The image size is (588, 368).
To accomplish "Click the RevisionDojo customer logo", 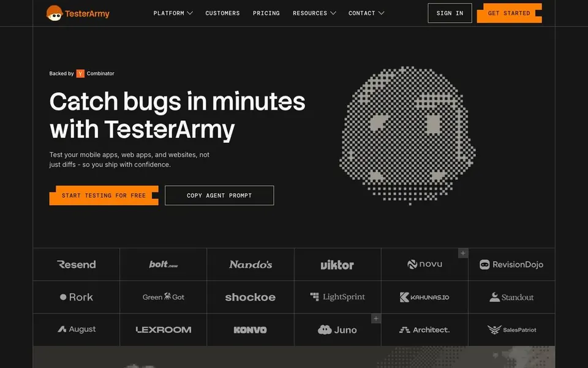I will coord(511,264).
